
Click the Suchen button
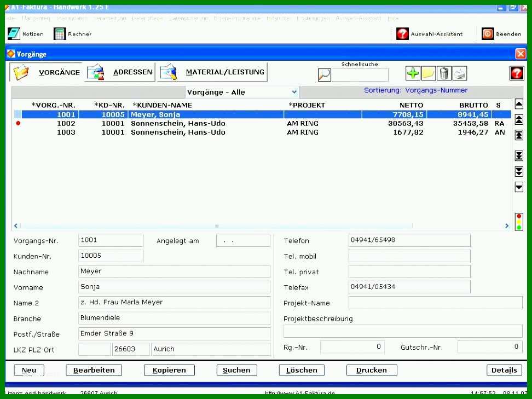click(x=237, y=370)
